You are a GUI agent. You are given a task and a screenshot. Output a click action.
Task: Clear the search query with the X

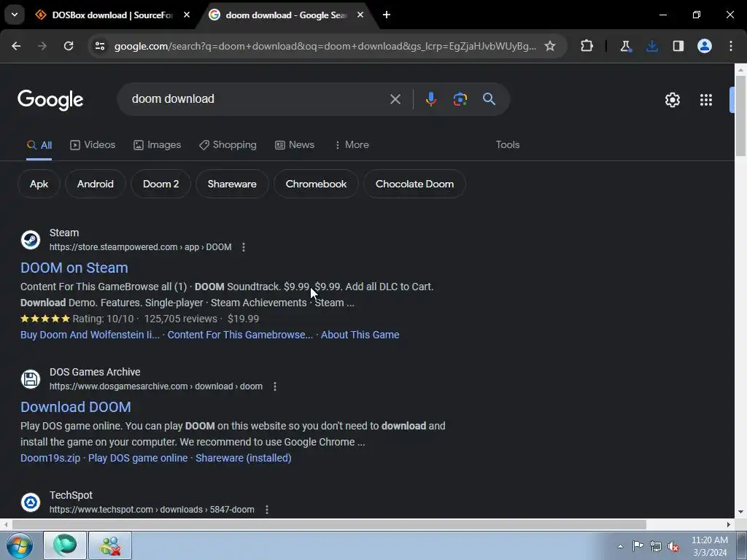tap(395, 99)
